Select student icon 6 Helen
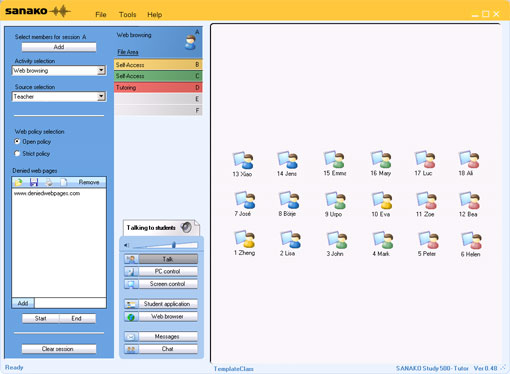The height and width of the screenshot is (374, 510). 471,241
